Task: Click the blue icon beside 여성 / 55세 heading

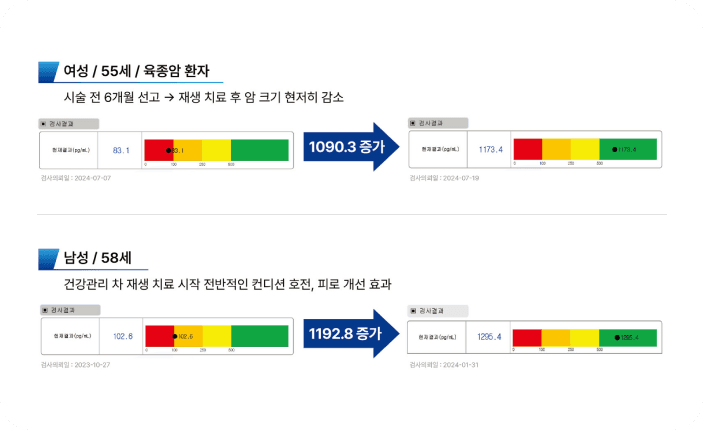Action: tap(49, 72)
